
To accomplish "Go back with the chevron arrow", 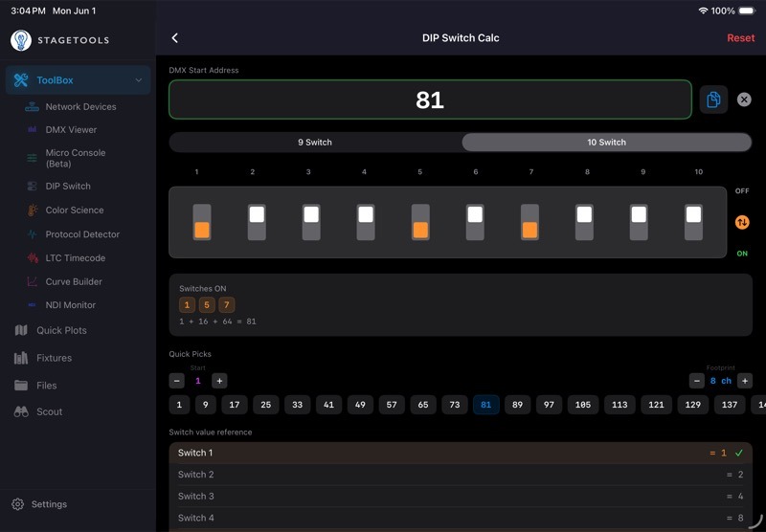I will (x=175, y=38).
